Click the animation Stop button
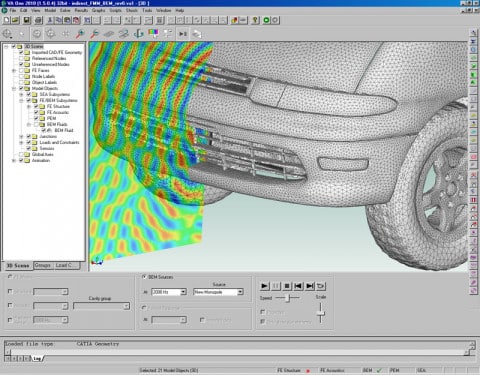The height and width of the screenshot is (375, 480). coord(287,286)
